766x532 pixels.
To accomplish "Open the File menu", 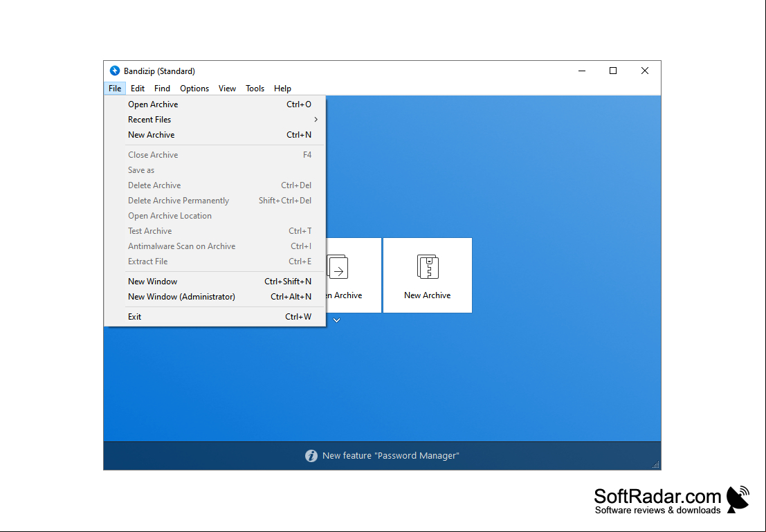I will [x=115, y=89].
